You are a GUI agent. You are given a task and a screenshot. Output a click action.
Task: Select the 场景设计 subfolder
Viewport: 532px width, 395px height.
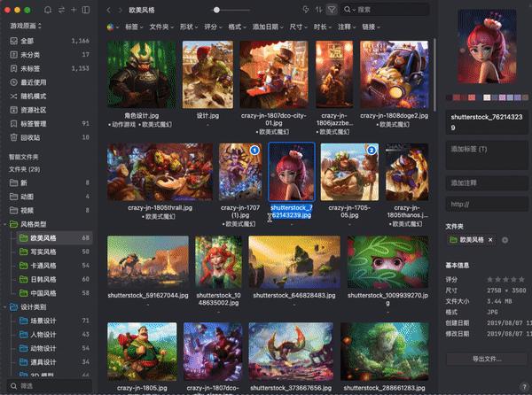pos(54,321)
